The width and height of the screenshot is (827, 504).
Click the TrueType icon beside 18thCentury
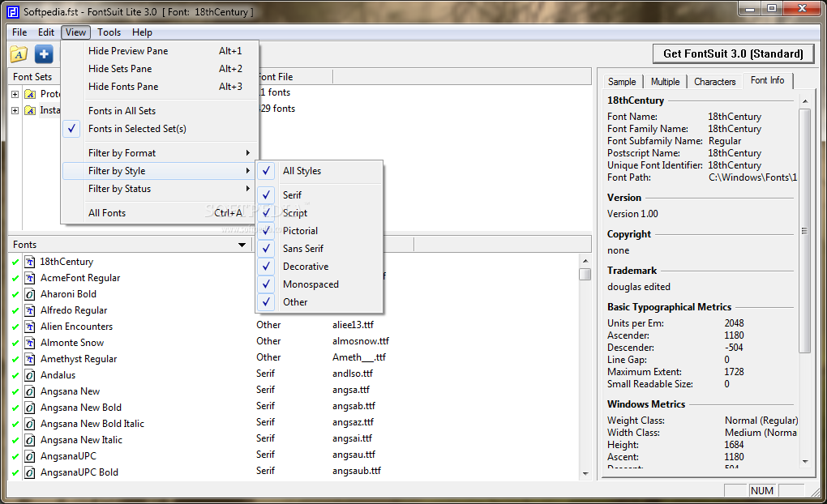pos(30,262)
